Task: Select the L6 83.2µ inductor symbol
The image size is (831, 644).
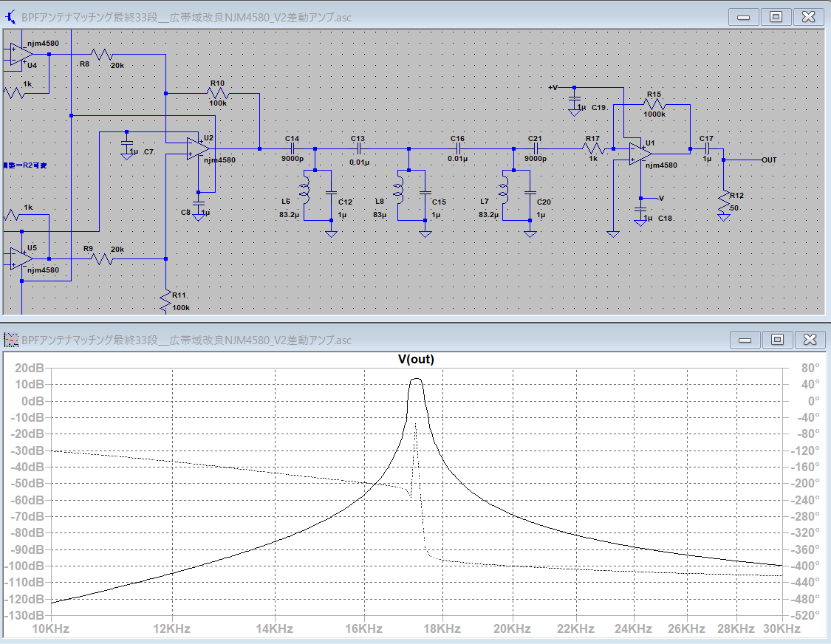Action: pyautogui.click(x=304, y=189)
